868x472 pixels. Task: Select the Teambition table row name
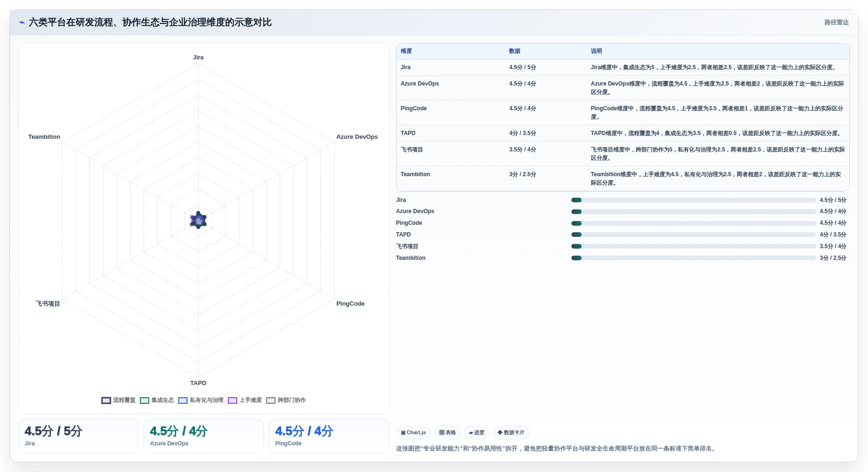click(415, 174)
